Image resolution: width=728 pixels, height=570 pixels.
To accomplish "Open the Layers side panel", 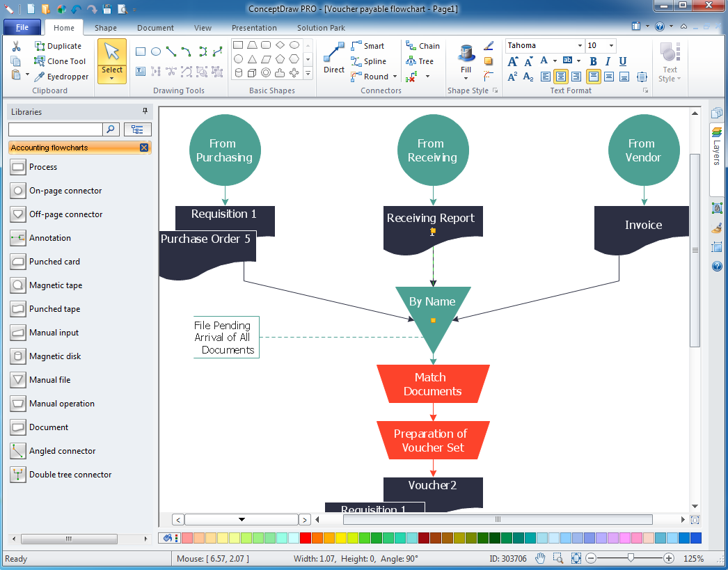I will click(x=717, y=146).
